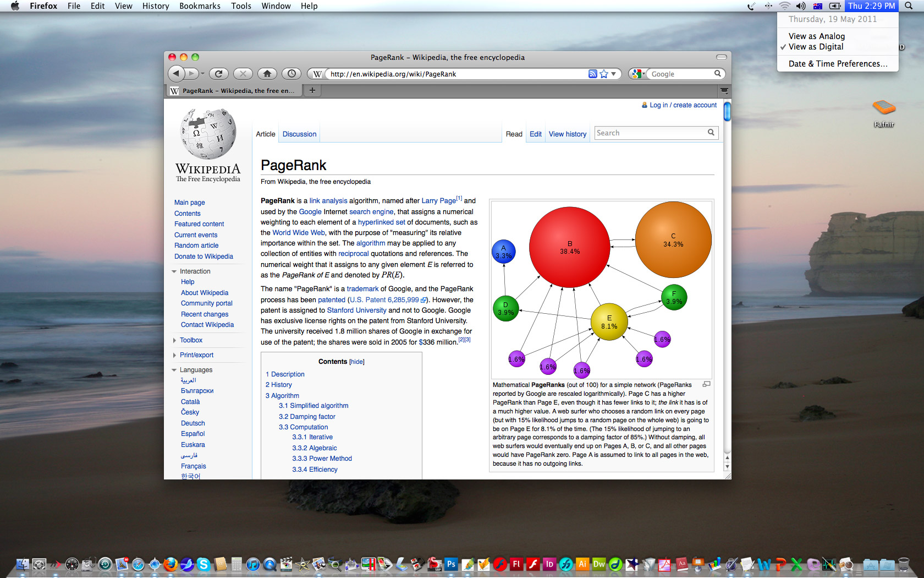Screen dimensions: 924x578
Task: Hide the Contents box using the hide link
Action: tap(357, 362)
